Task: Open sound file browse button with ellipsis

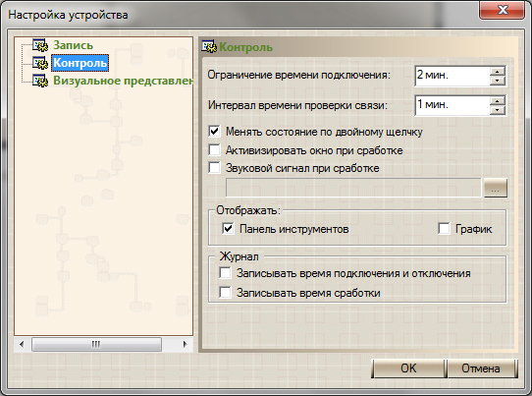Action: point(496,188)
